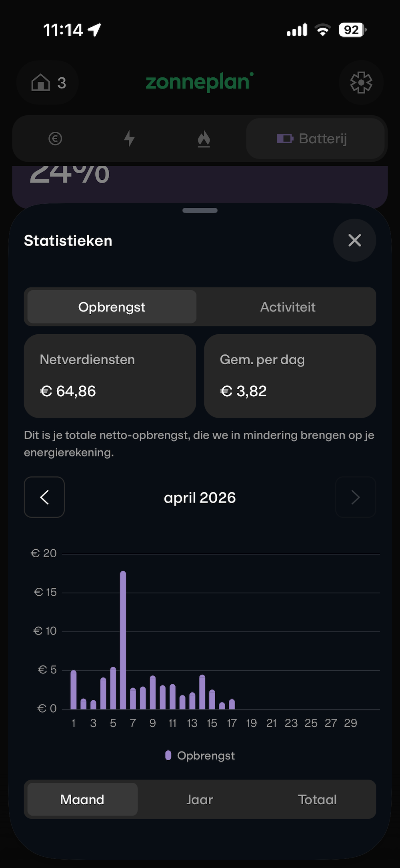Open the electricity lightning bolt tab
This screenshot has height=868, width=400.
tap(129, 139)
